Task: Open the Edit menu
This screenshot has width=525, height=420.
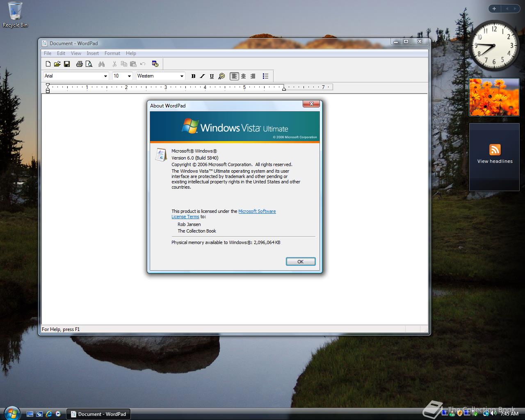Action: tap(61, 53)
